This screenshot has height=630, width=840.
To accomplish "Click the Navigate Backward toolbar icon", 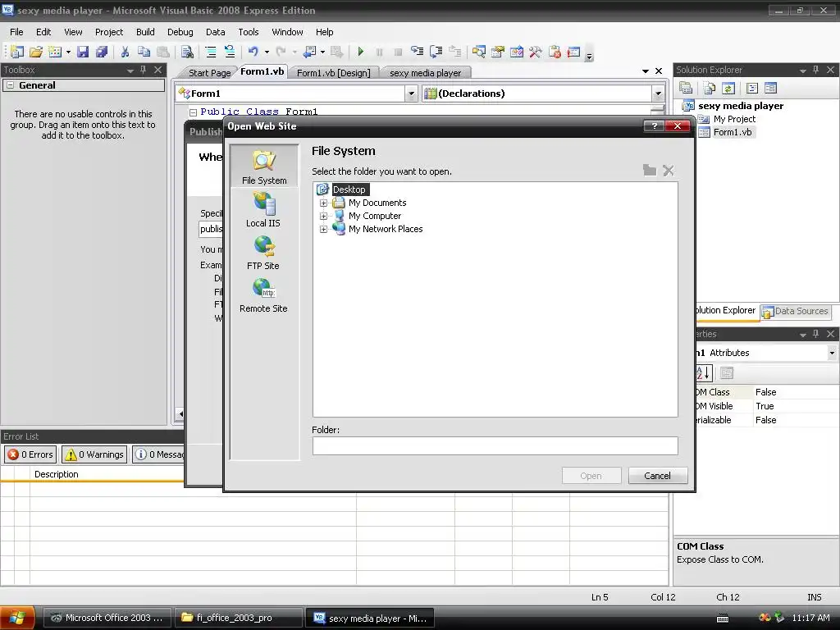I will tap(309, 52).
